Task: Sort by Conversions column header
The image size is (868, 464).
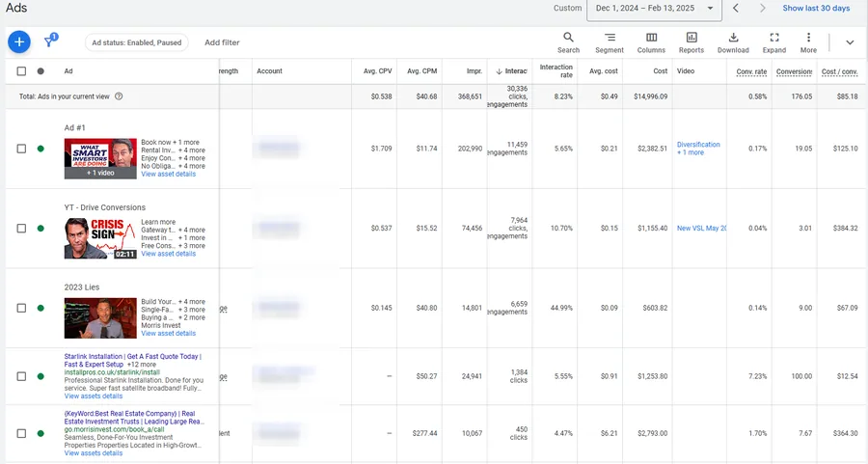Action: (794, 71)
